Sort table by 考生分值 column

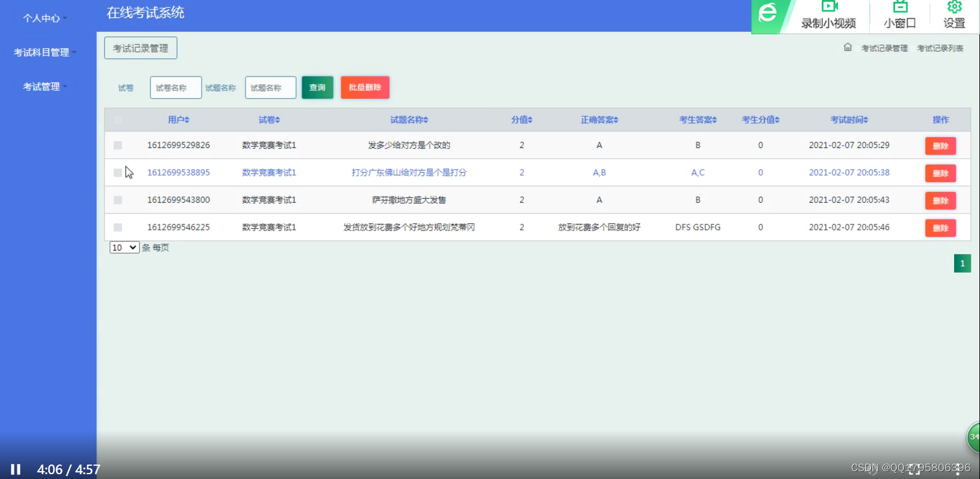(x=760, y=120)
